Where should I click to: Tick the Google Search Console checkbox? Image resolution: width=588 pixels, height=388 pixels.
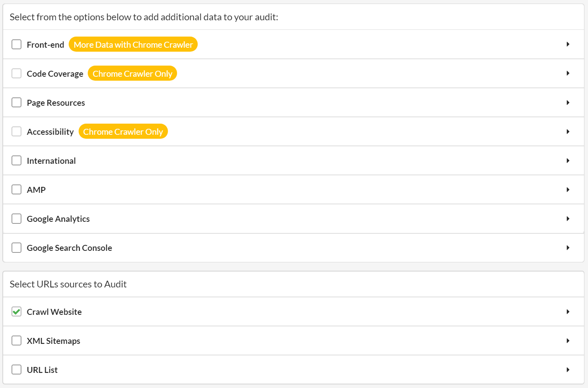click(16, 247)
